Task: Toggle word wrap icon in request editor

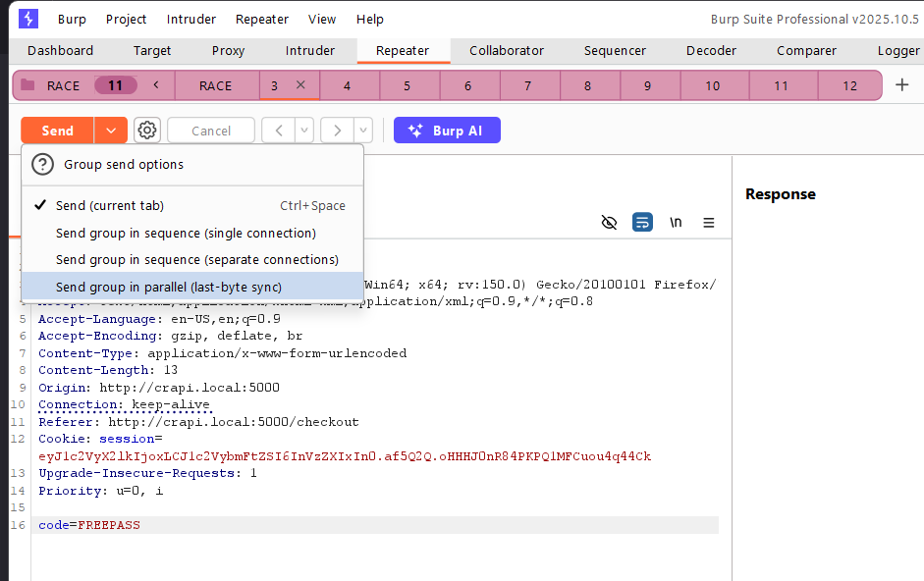Action: [x=642, y=222]
